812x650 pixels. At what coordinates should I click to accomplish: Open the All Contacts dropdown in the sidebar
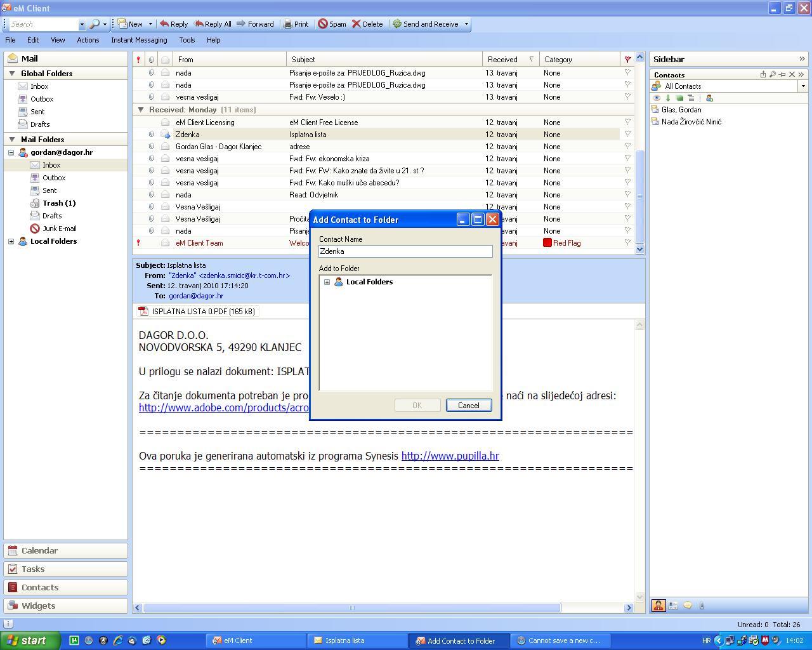pyautogui.click(x=803, y=86)
